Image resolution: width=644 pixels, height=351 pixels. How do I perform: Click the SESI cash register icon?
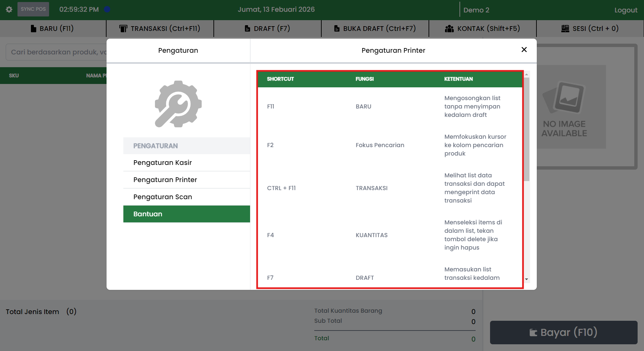[565, 29]
